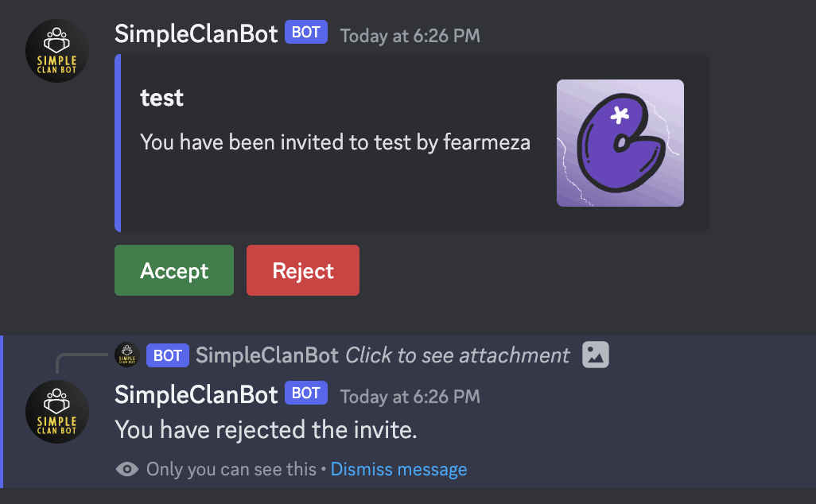Click the green Accept button
Viewport: 816px width, 504px height.
click(x=174, y=270)
